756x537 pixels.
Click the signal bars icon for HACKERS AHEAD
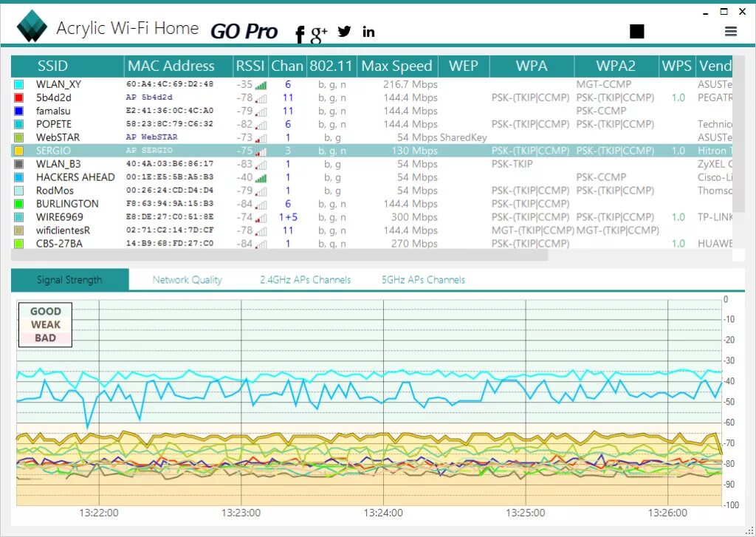pyautogui.click(x=261, y=178)
